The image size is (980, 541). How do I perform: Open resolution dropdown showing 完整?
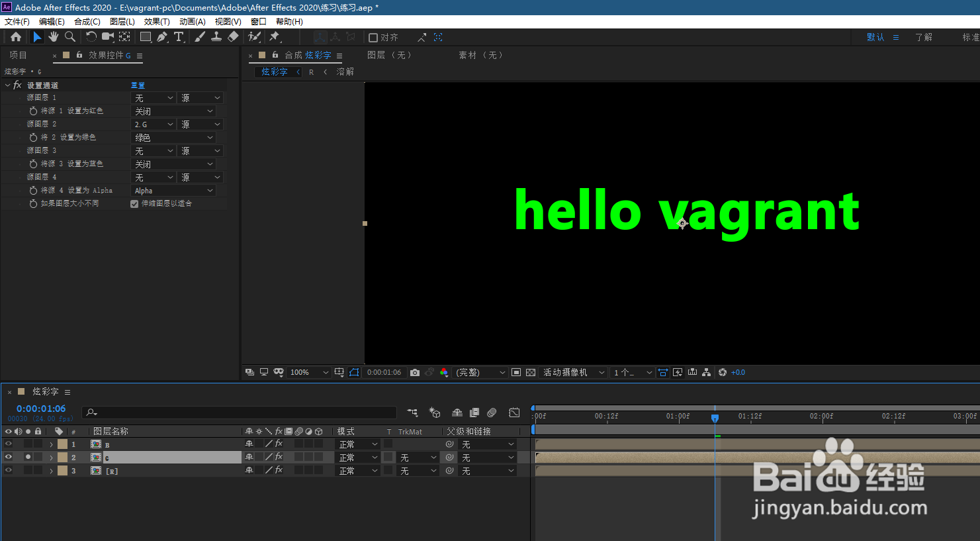tap(480, 372)
